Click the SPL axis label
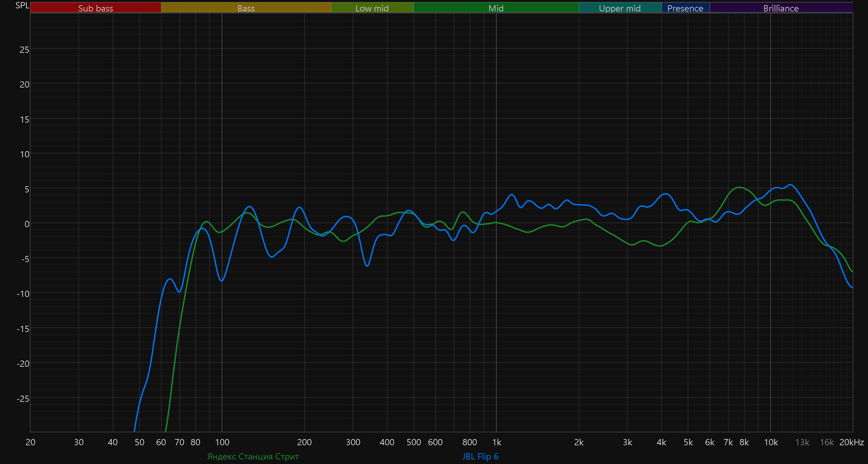The image size is (868, 464). 22,5
